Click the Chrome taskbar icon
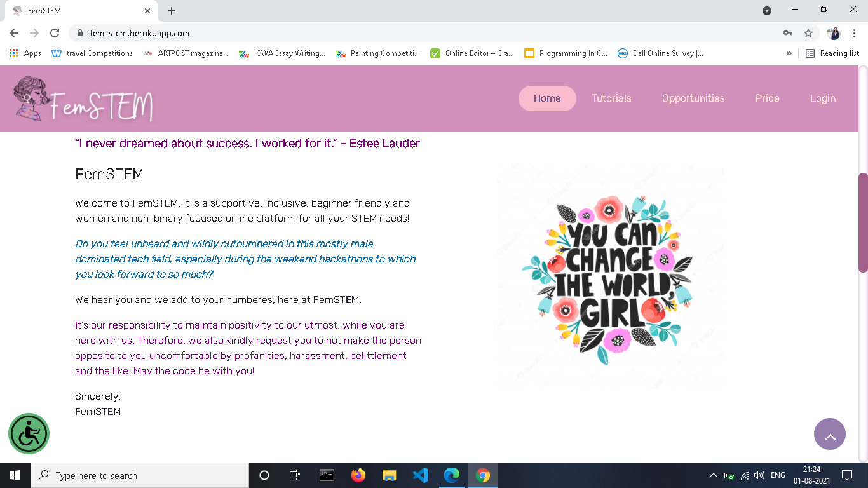This screenshot has width=868, height=488. click(x=483, y=475)
